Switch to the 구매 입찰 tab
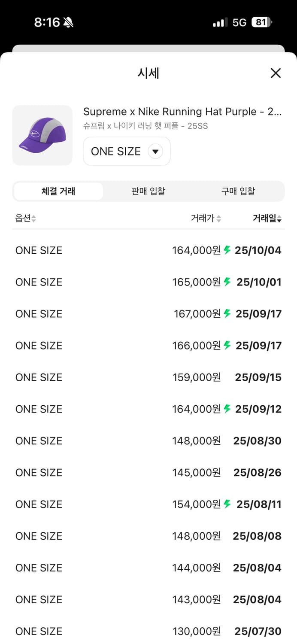This screenshot has height=644, width=297. point(238,191)
